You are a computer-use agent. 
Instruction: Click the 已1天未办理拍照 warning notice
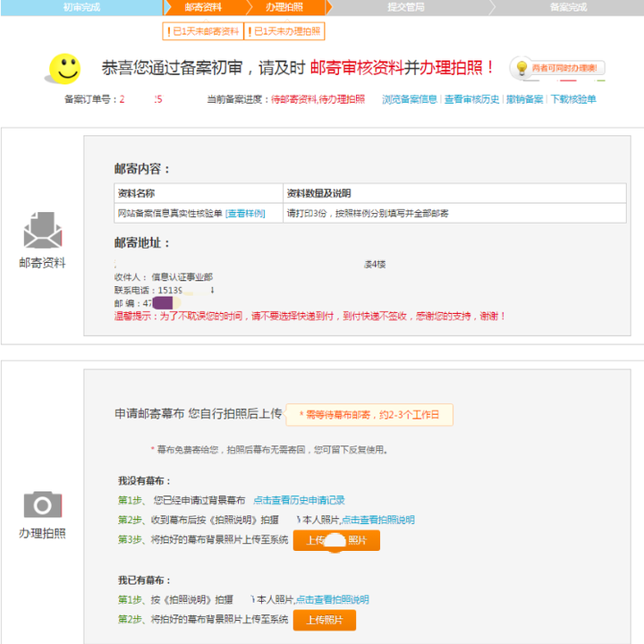(284, 31)
